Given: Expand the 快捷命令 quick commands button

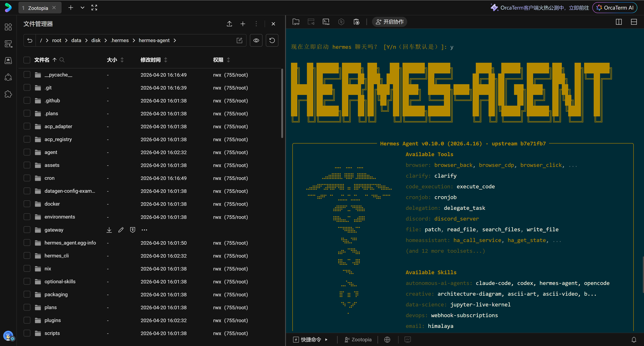Looking at the screenshot, I should pyautogui.click(x=310, y=339).
